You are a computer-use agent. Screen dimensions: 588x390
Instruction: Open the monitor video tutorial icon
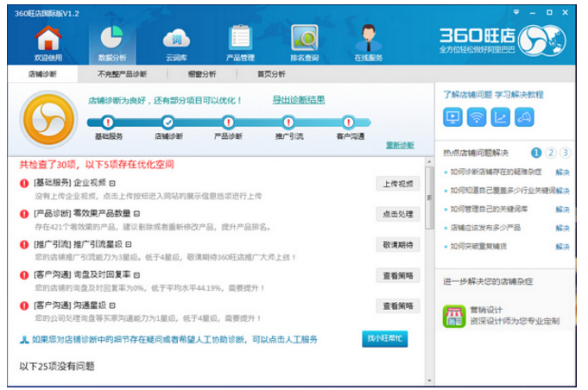coord(452,117)
